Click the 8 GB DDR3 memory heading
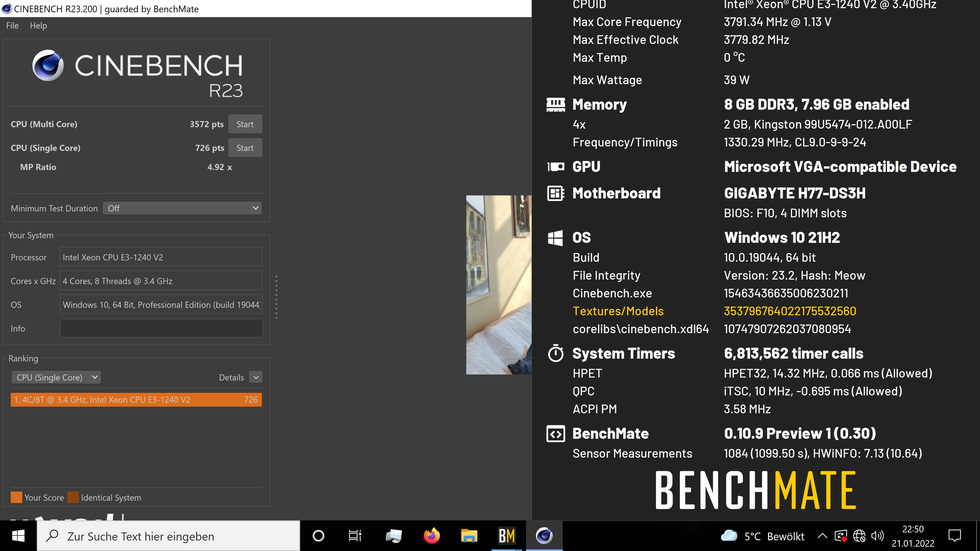The image size is (980, 551). coord(817,105)
